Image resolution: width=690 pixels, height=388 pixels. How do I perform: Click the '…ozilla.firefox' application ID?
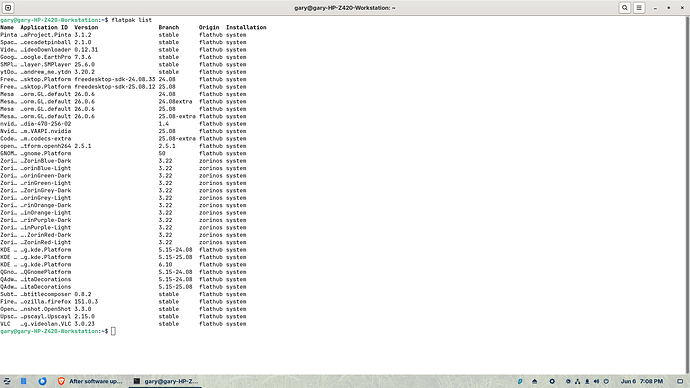click(x=45, y=302)
